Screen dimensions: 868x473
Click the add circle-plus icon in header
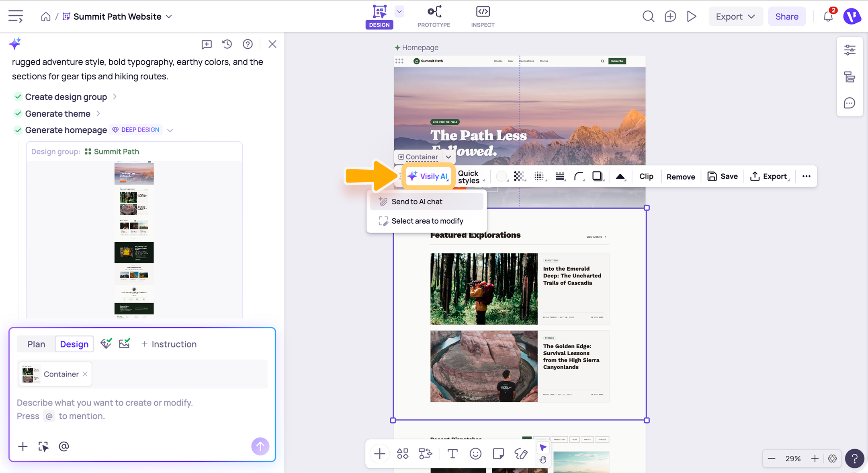[670, 16]
